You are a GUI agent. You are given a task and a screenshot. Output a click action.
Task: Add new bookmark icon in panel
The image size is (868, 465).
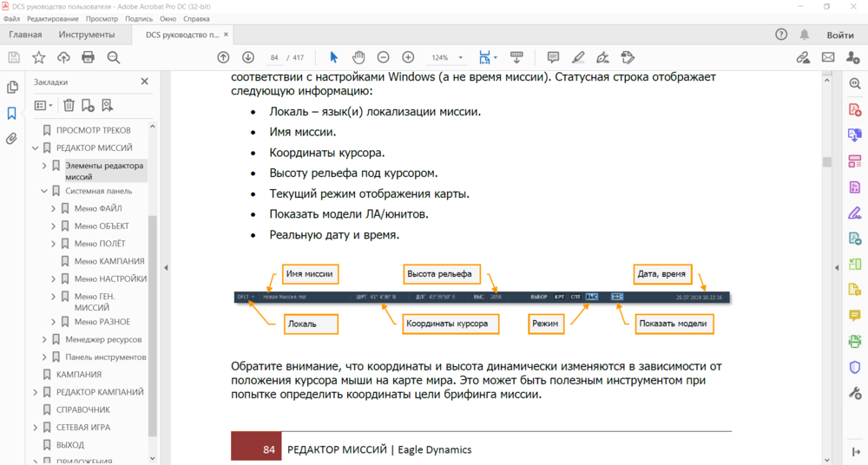pyautogui.click(x=88, y=105)
